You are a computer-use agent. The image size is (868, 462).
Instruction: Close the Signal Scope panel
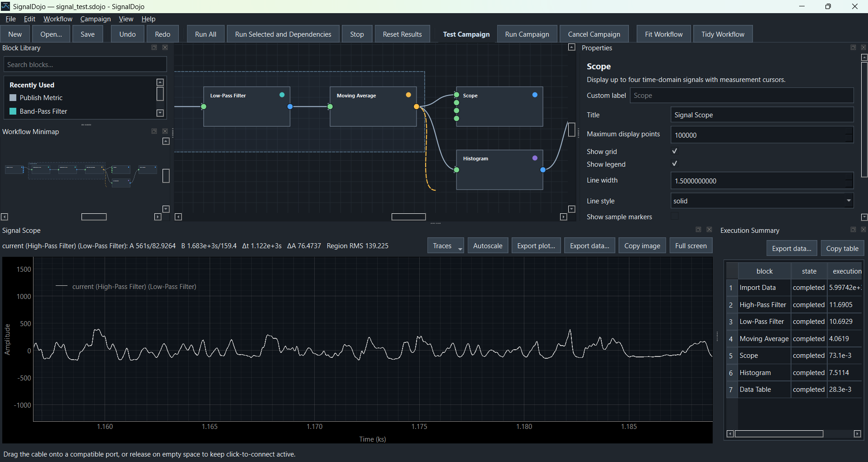pyautogui.click(x=710, y=230)
